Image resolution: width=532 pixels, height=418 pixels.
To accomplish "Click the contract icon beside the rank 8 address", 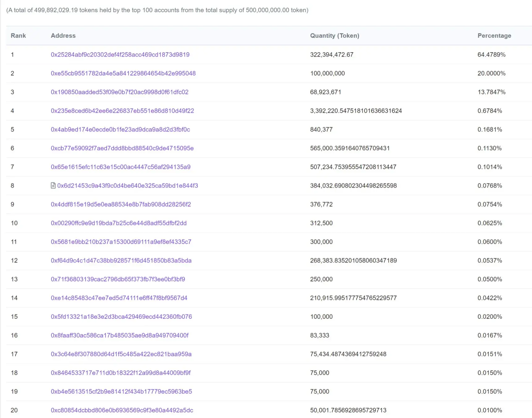I will pos(53,185).
